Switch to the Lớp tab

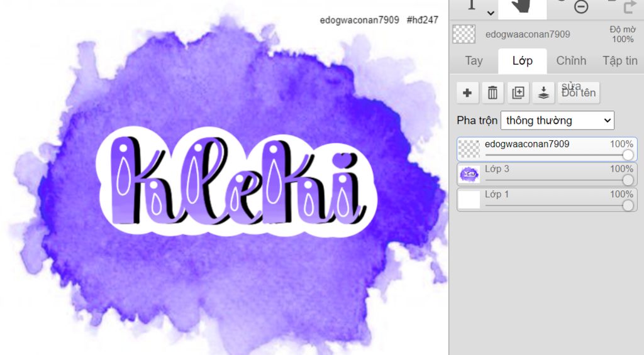[523, 61]
